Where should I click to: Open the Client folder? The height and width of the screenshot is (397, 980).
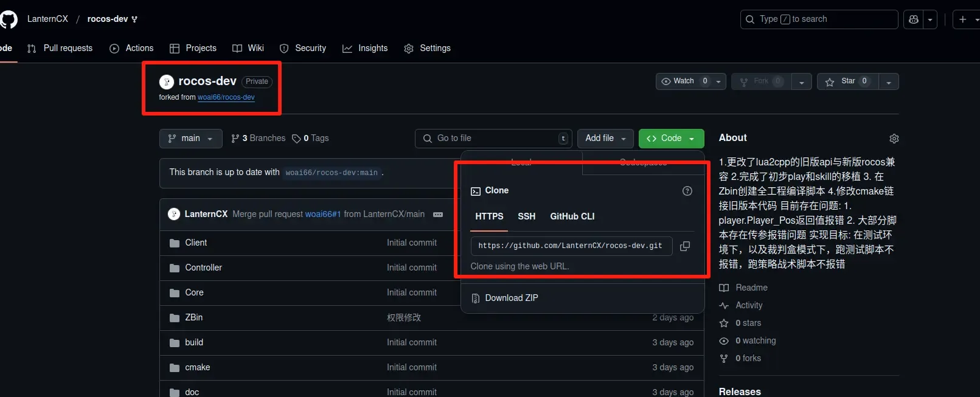196,243
